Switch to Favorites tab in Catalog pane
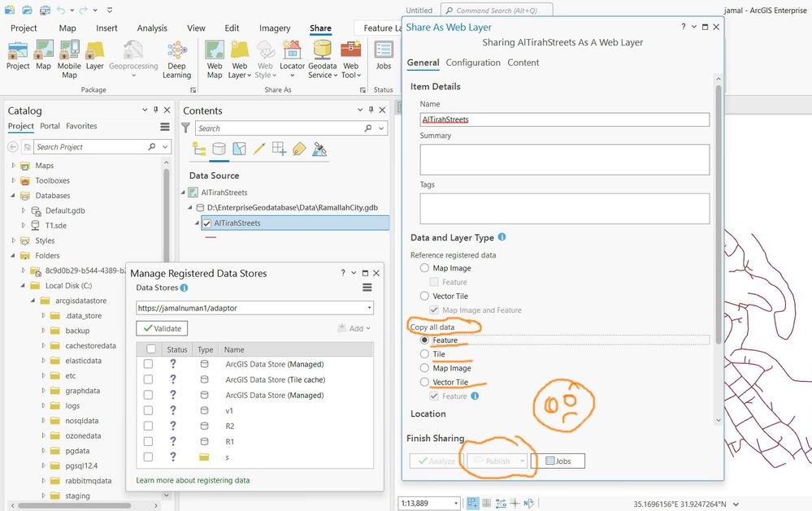This screenshot has width=812, height=511. [81, 126]
